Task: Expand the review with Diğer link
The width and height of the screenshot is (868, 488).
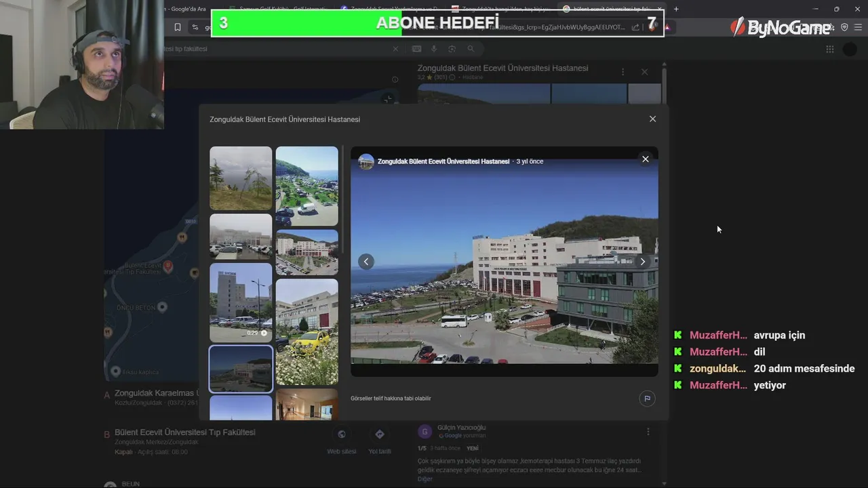Action: click(x=425, y=479)
